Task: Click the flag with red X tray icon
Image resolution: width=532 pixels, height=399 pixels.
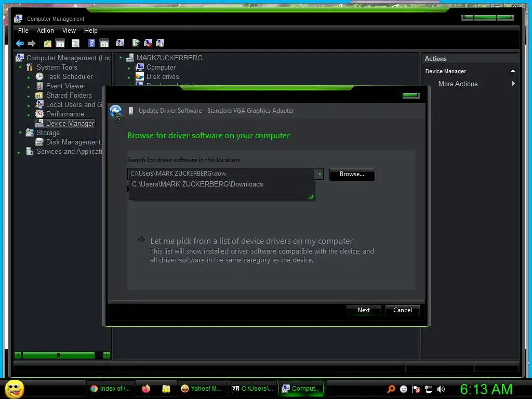Action: pyautogui.click(x=416, y=389)
